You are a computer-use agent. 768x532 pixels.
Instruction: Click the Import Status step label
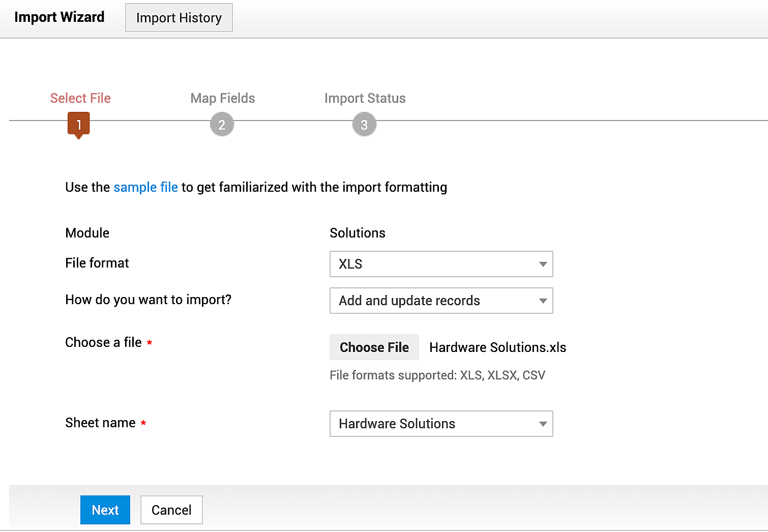coord(365,98)
